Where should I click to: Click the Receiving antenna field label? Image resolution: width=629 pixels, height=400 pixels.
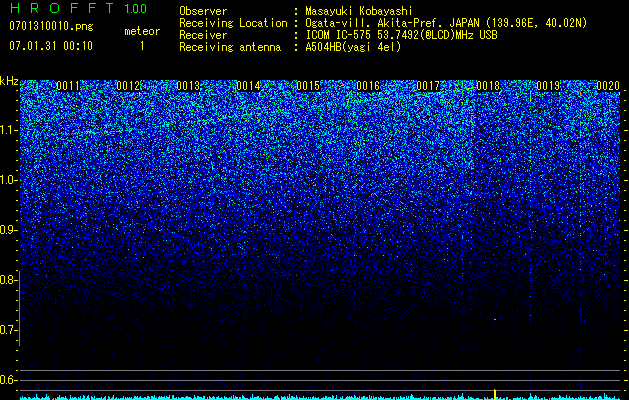(x=230, y=47)
